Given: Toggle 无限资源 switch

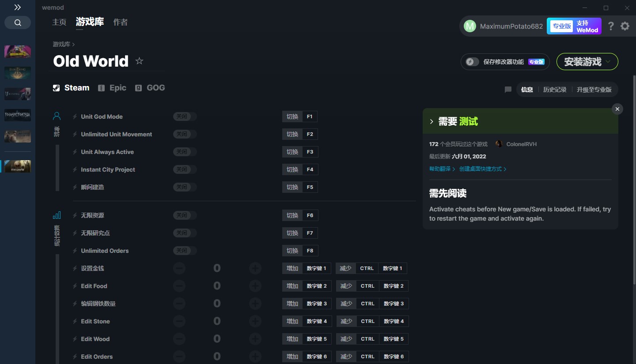Looking at the screenshot, I should (185, 215).
